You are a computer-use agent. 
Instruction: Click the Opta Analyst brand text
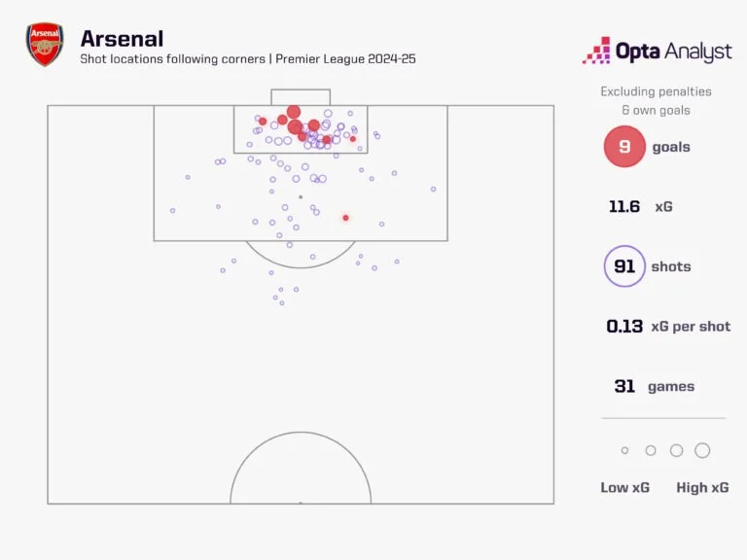click(x=673, y=51)
